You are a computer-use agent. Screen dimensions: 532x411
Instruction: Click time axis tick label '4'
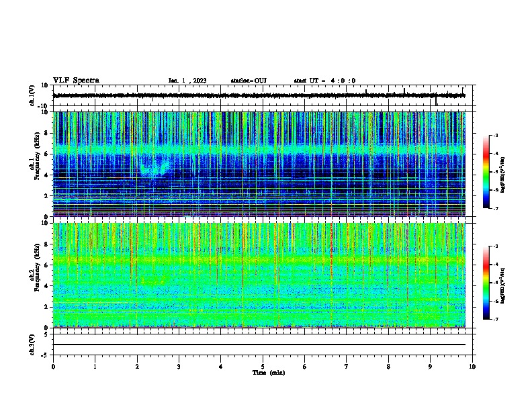point(221,367)
